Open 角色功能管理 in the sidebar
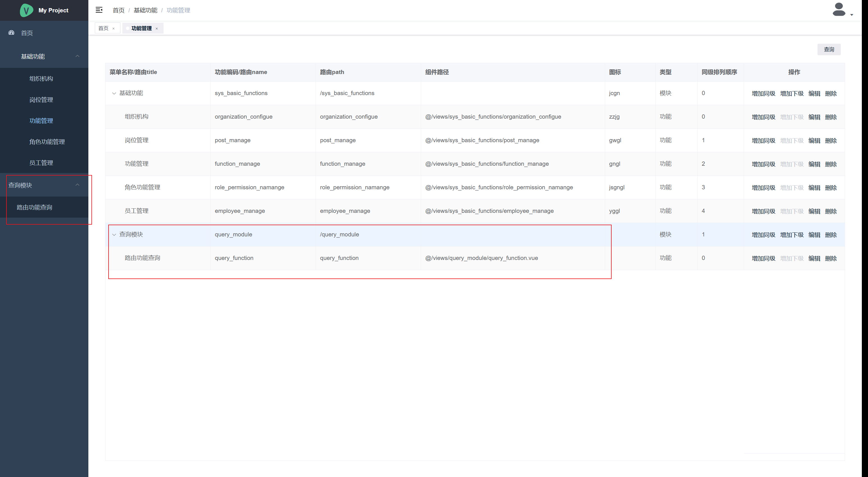Screen dimensions: 868x477 point(47,142)
